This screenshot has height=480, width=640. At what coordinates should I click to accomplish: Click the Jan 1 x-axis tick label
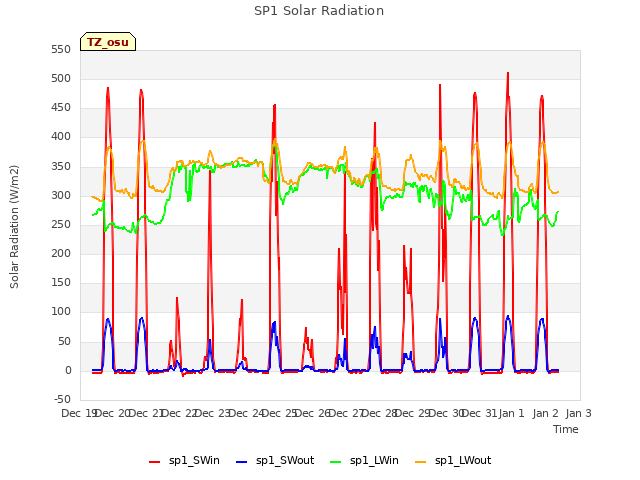tap(511, 413)
